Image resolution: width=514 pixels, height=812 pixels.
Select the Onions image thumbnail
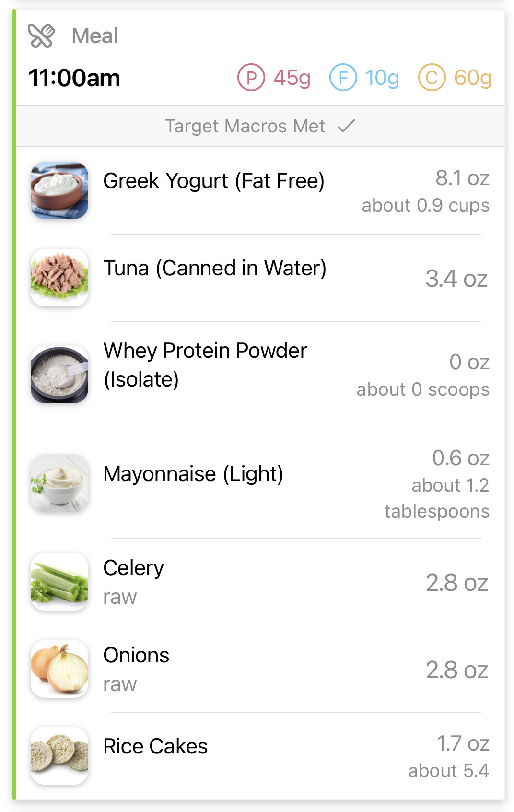59,669
